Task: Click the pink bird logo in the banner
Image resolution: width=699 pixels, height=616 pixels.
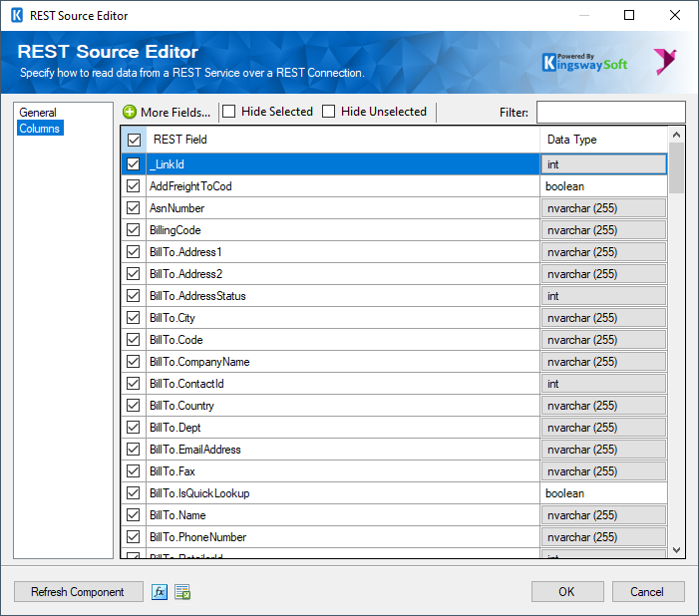Action: [665, 62]
